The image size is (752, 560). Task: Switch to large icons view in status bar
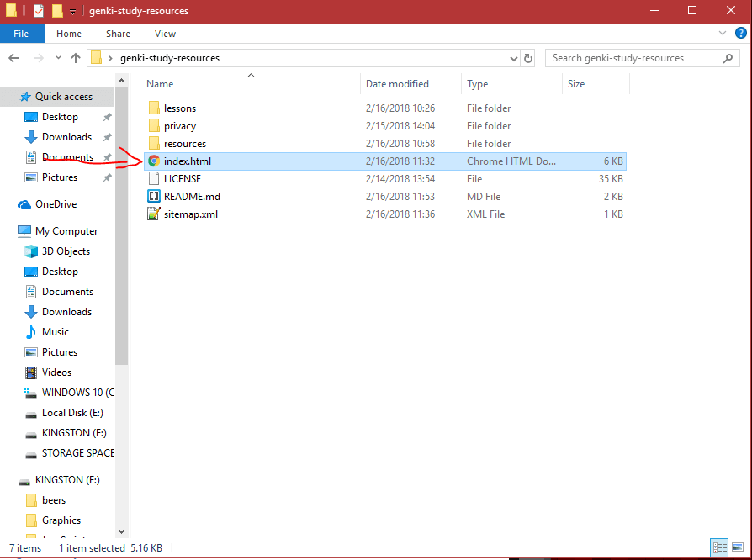(x=737, y=547)
